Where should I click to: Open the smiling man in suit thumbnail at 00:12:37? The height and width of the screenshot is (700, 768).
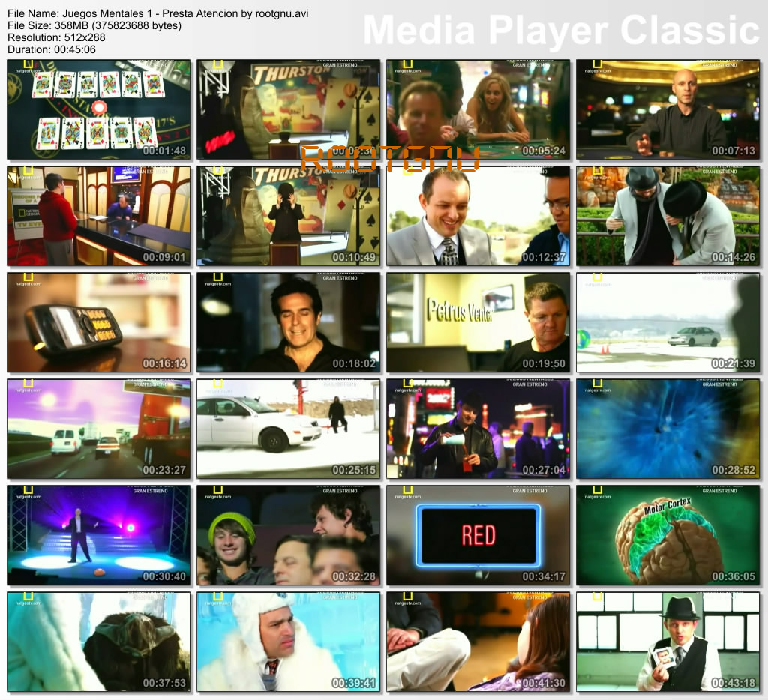[x=478, y=216]
